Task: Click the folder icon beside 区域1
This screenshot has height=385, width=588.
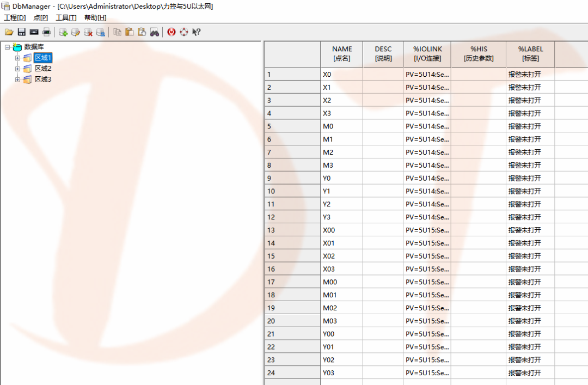Action: (27, 58)
